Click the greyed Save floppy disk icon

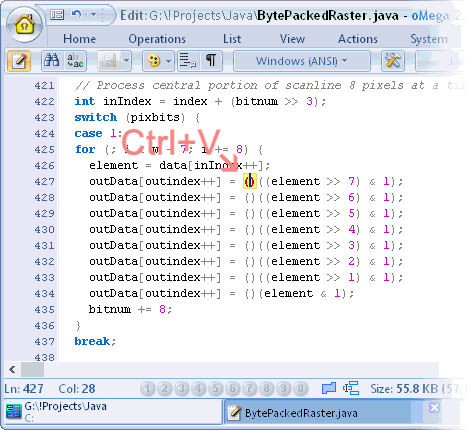(x=110, y=61)
